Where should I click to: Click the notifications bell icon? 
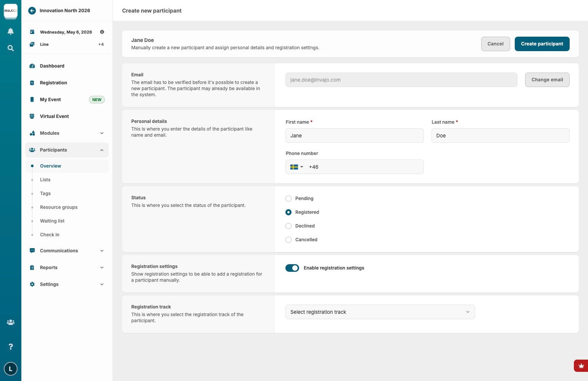11,31
